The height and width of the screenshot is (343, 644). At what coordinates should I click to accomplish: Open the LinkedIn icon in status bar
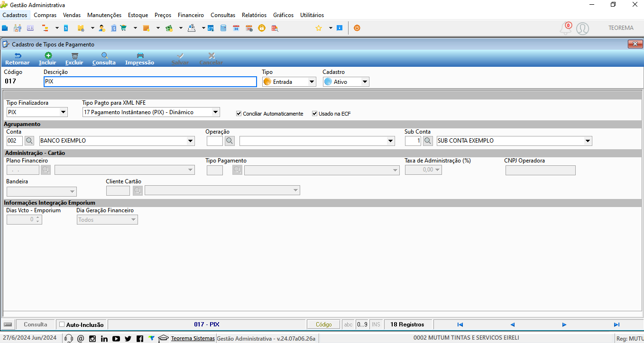(104, 338)
